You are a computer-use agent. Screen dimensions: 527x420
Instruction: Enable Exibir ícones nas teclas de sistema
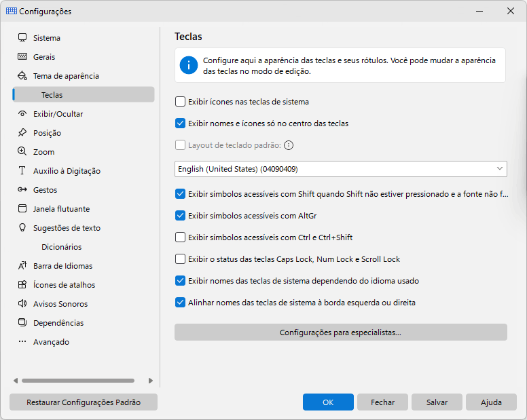180,102
